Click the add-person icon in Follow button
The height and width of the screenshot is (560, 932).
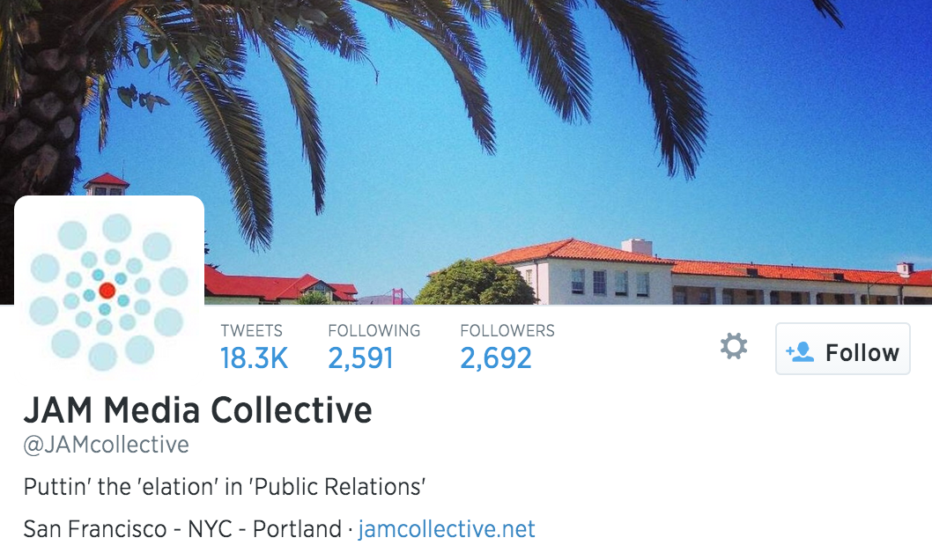800,351
